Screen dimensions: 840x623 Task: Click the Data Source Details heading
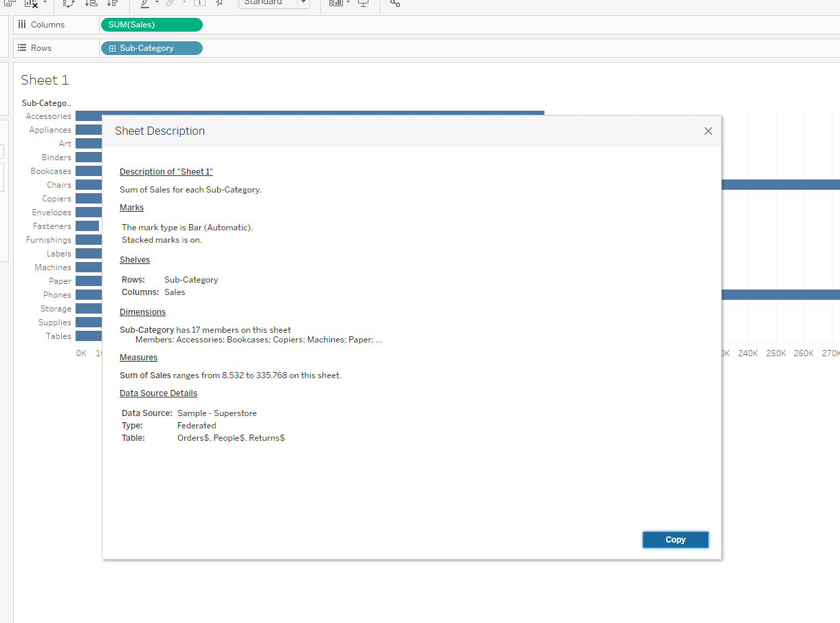coord(159,393)
